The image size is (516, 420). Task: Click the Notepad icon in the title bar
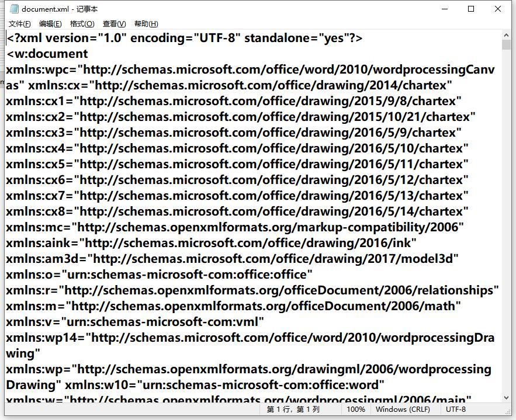click(14, 9)
